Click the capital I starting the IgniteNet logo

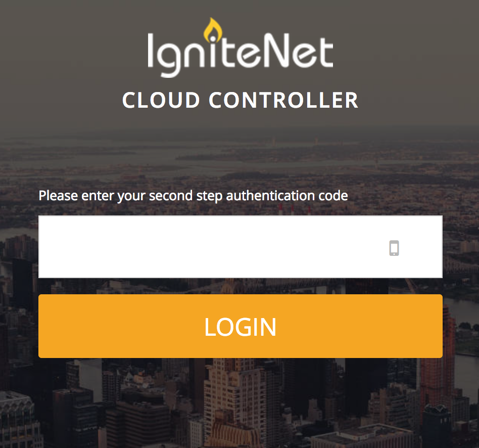pyautogui.click(x=150, y=51)
